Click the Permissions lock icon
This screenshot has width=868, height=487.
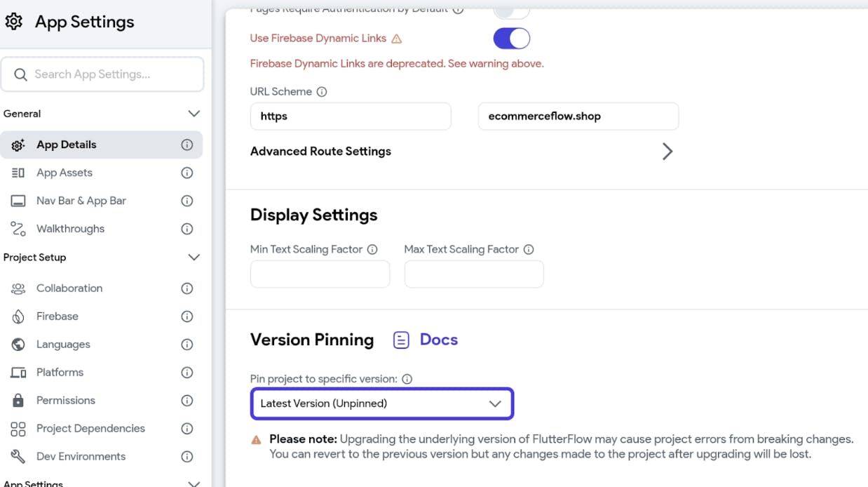tap(18, 401)
